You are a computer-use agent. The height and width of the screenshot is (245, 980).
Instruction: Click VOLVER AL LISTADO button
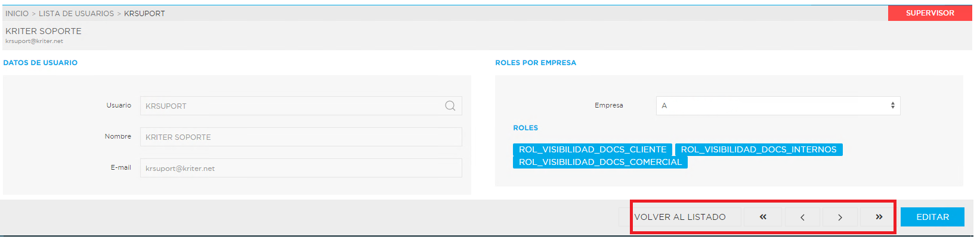pyautogui.click(x=680, y=217)
